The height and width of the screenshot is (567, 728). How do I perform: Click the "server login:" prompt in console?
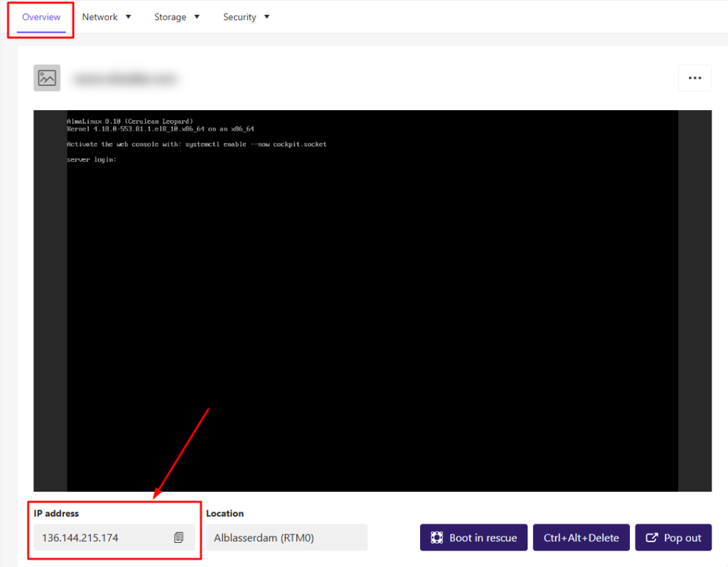coord(91,160)
